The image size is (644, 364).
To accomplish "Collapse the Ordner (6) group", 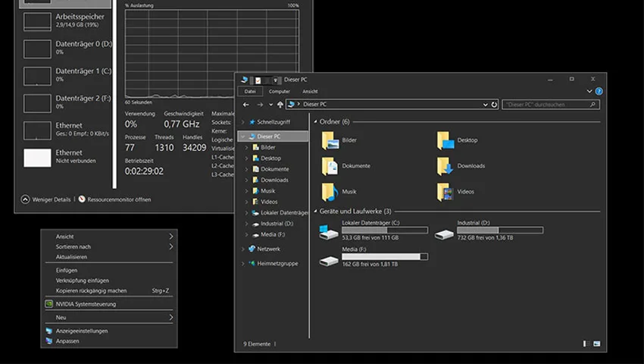I will tap(315, 122).
